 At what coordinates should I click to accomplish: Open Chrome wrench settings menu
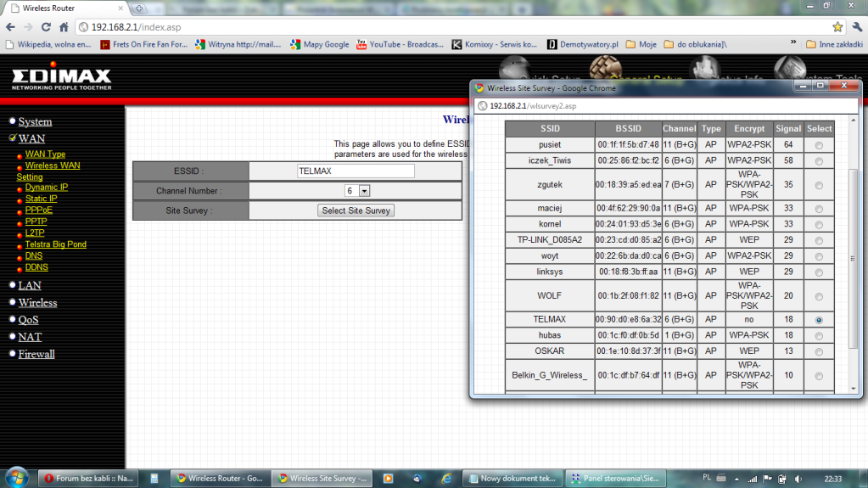(x=855, y=27)
